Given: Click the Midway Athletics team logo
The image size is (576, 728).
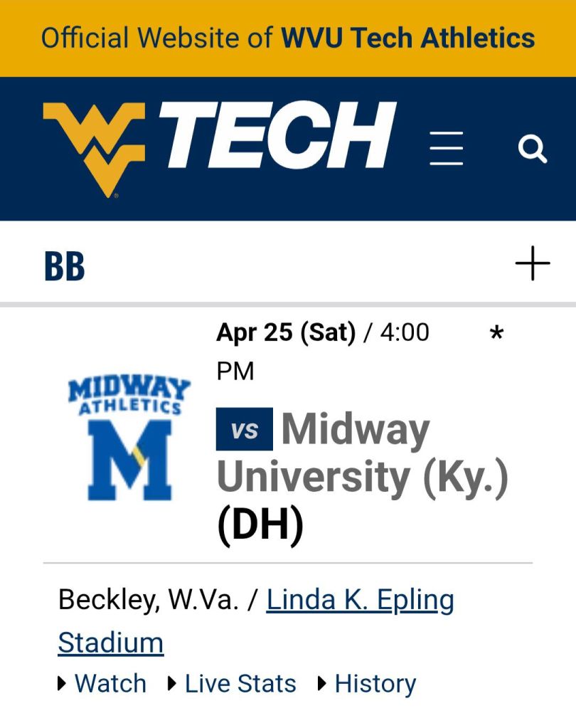Looking at the screenshot, I should click(x=129, y=436).
